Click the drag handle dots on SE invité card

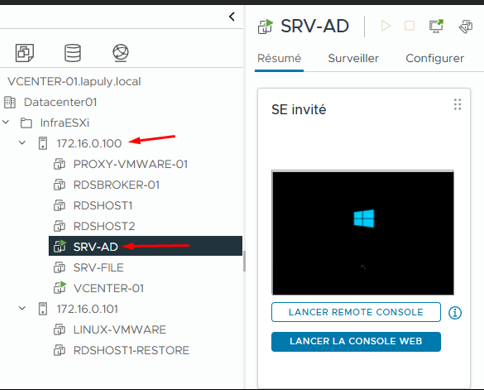click(458, 104)
